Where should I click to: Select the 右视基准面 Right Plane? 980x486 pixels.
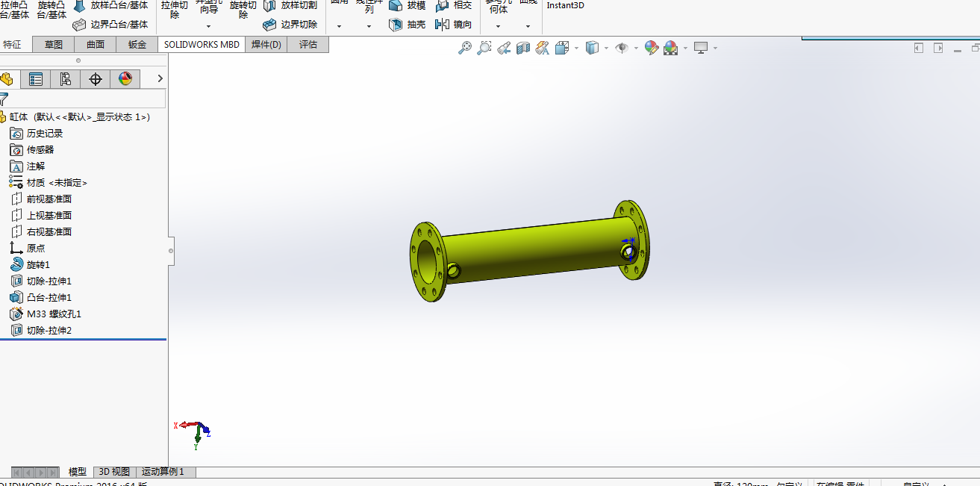(x=41, y=232)
